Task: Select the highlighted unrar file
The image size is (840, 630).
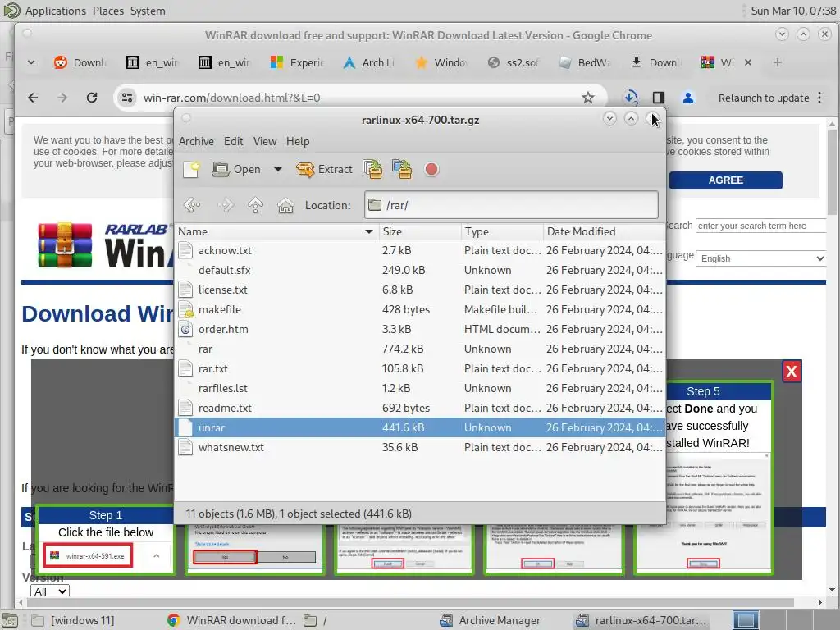Action: pyautogui.click(x=420, y=427)
